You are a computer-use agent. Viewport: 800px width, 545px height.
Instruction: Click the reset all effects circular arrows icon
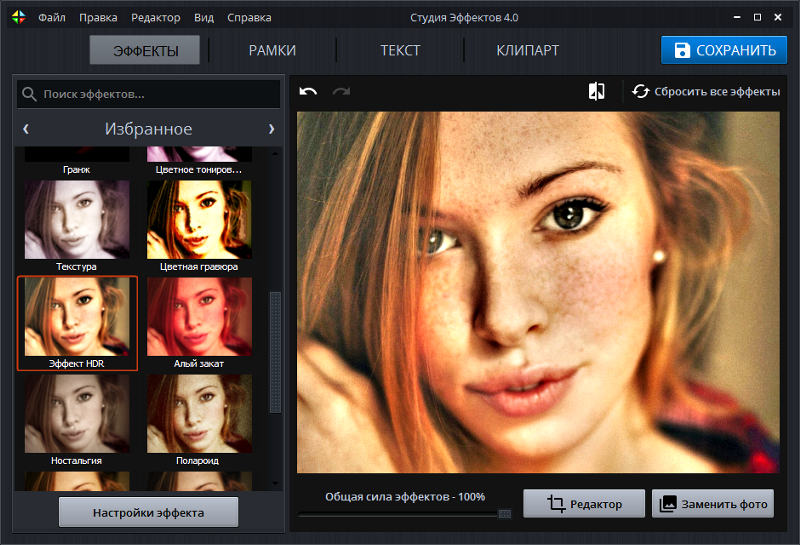coord(640,91)
